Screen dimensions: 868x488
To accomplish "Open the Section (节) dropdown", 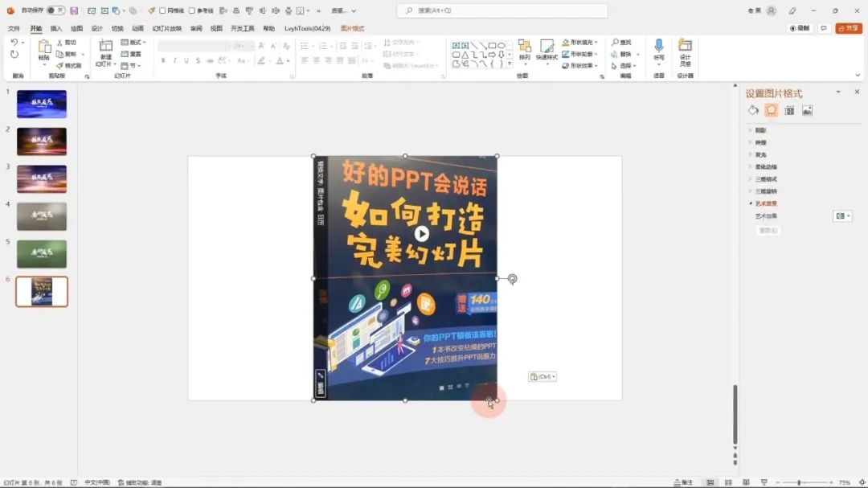I will click(x=131, y=66).
